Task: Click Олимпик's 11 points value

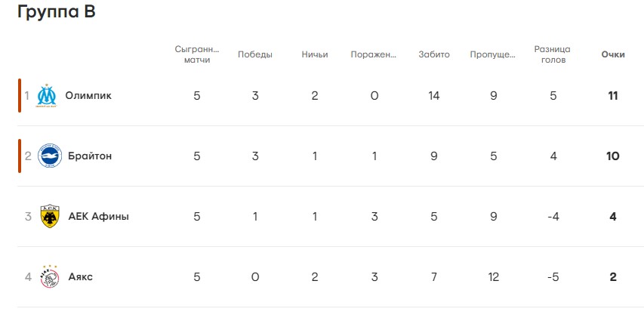Action: (x=613, y=96)
